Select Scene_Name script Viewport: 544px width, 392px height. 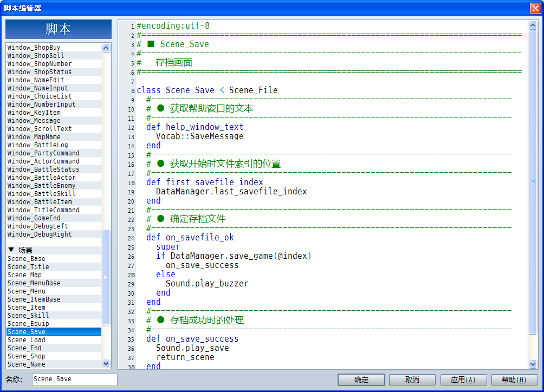(x=54, y=364)
